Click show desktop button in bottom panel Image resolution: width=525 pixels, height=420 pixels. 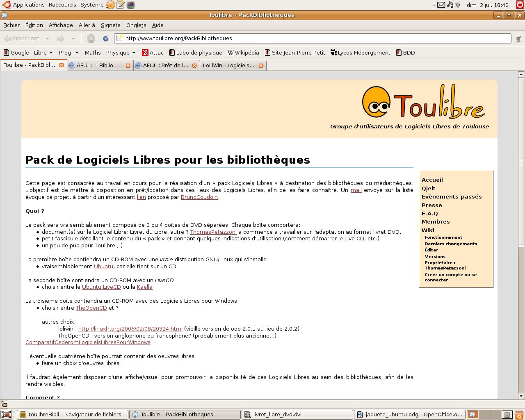point(6,415)
